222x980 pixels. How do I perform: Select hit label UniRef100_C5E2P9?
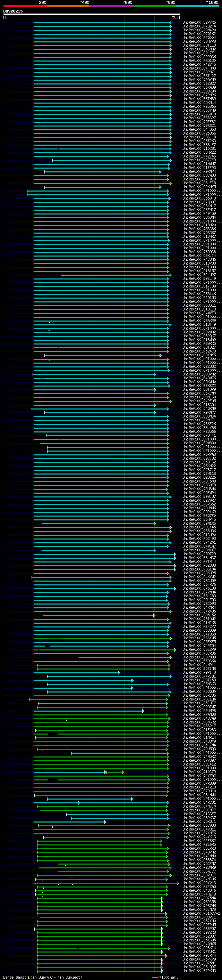pos(199,649)
